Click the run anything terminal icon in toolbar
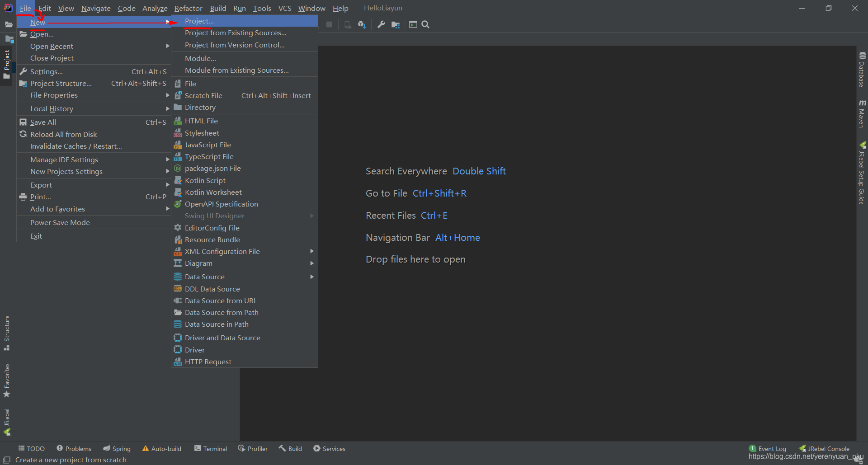This screenshot has width=868, height=465. coord(413,24)
